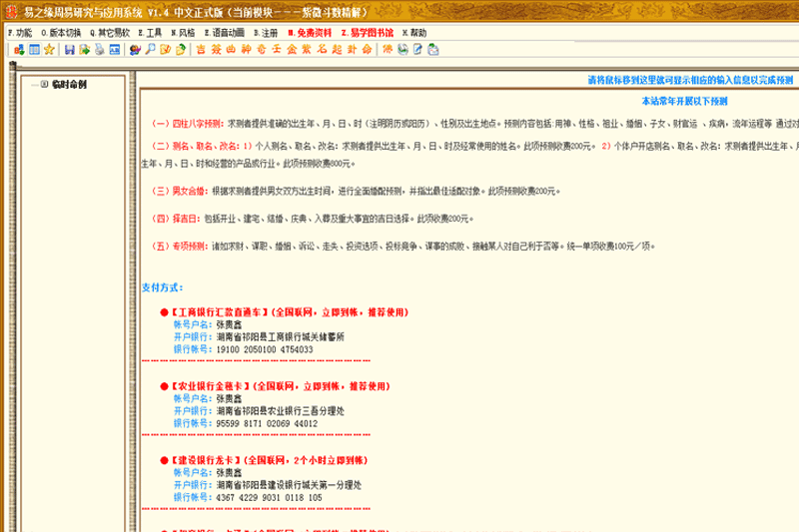Click the (三) 男女合婚 heading

(180, 191)
